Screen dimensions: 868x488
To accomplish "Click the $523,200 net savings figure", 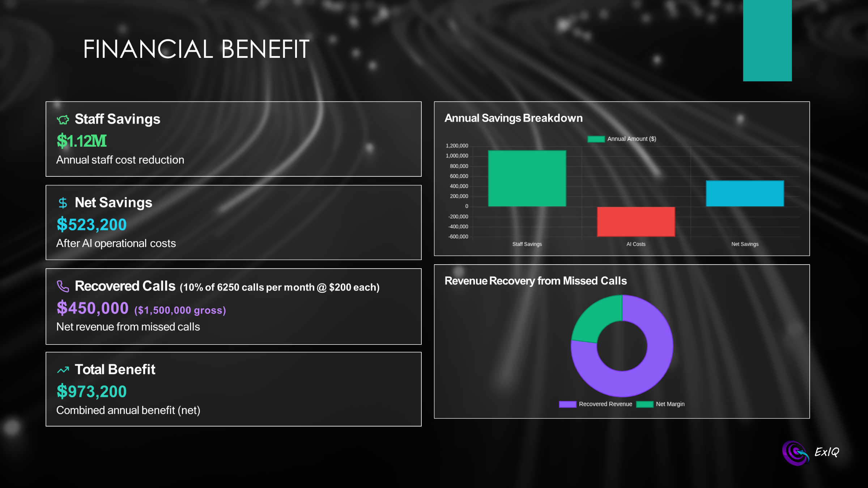I will point(92,224).
